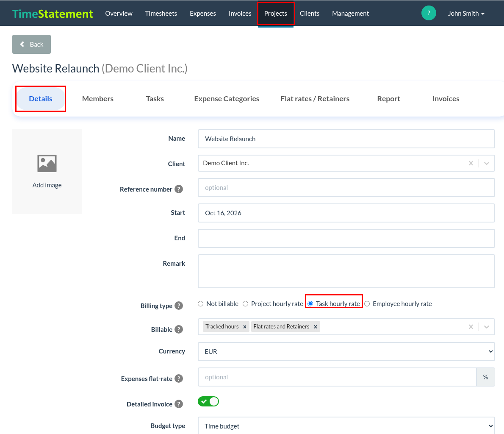This screenshot has width=504, height=434.
Task: Open the John Smith user menu
Action: 466,14
